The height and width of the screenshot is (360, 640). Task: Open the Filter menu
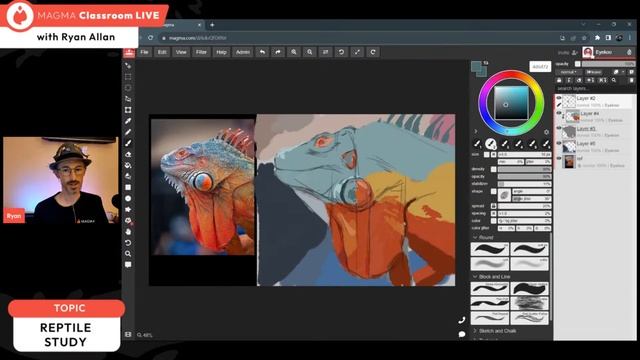pos(201,52)
